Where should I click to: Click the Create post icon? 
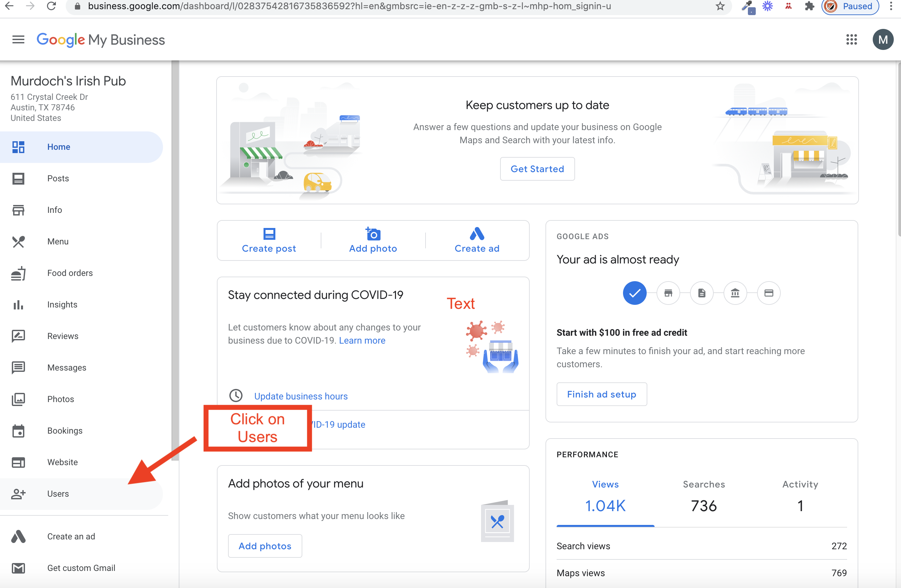coord(269,234)
